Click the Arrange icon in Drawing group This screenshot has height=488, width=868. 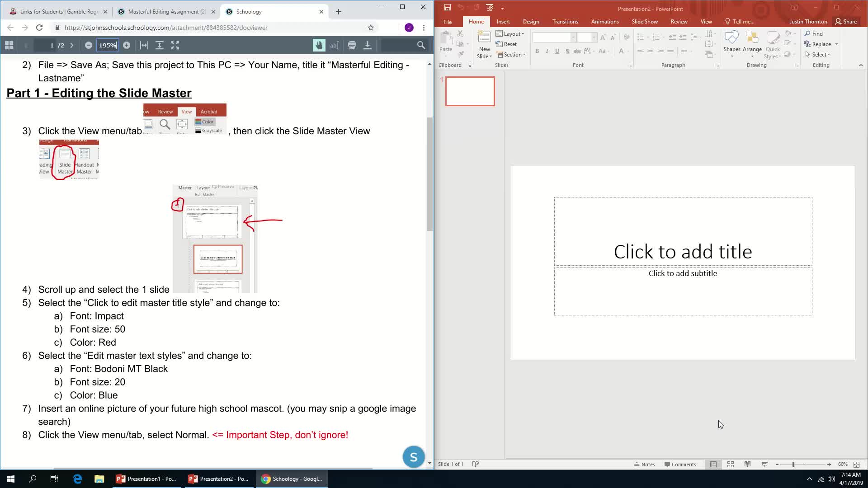point(752,44)
